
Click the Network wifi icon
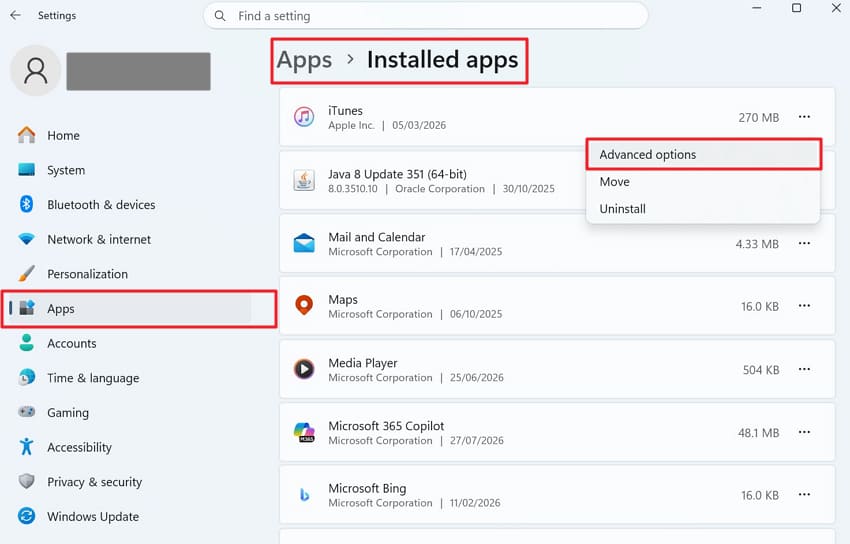point(26,239)
